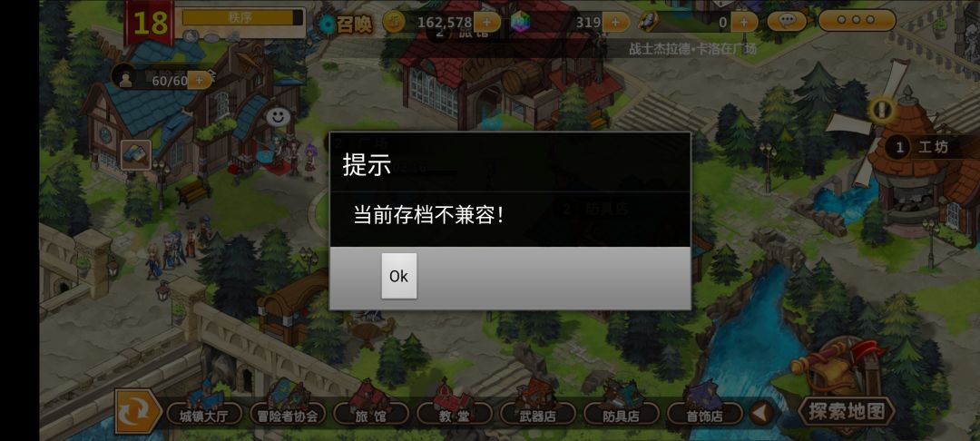Open the 武器店 weapon shop
Image resolution: width=980 pixels, height=441 pixels.
coord(538,414)
